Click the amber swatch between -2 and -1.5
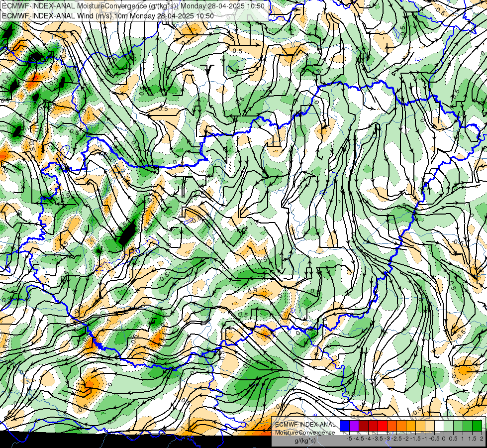 tap(411, 426)
